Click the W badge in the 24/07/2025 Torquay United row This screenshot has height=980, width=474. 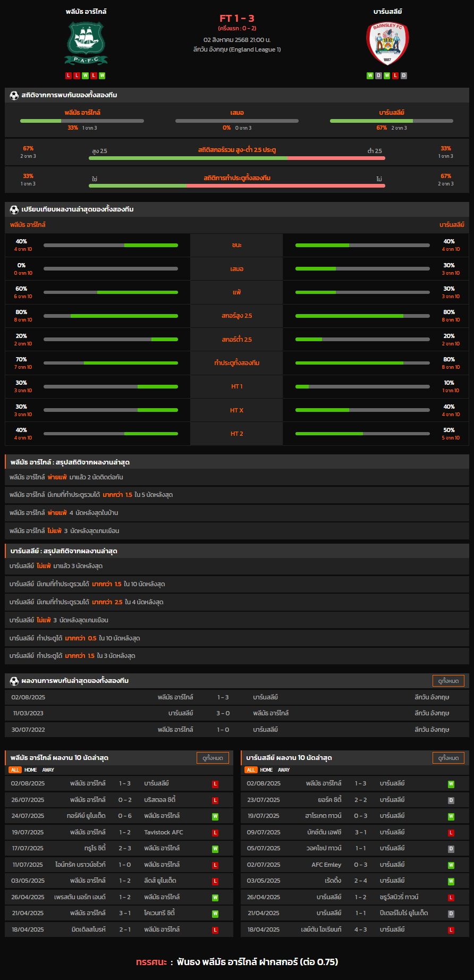(x=215, y=816)
